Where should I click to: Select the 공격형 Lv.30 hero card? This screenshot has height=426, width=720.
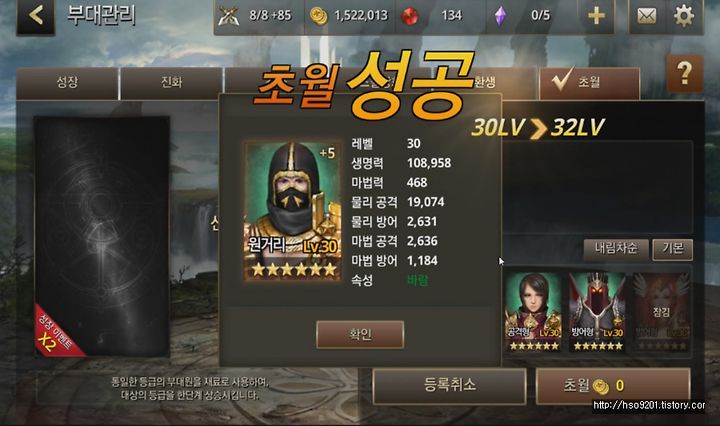click(x=534, y=312)
